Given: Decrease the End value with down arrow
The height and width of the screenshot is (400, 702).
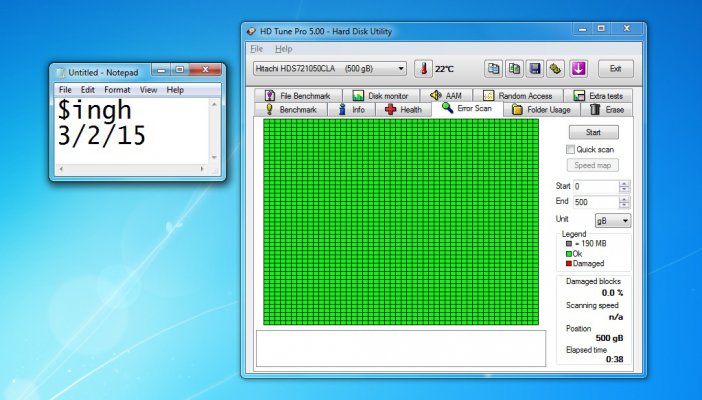Looking at the screenshot, I should [624, 205].
